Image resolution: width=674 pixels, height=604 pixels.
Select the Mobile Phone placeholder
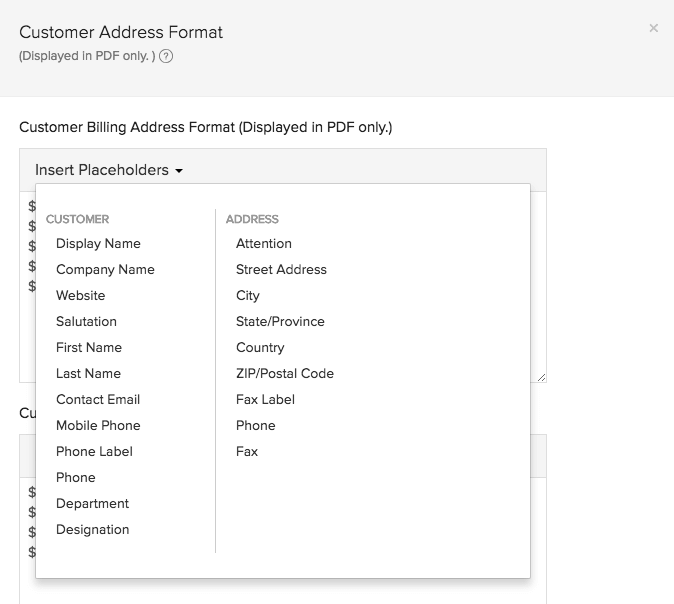(98, 425)
